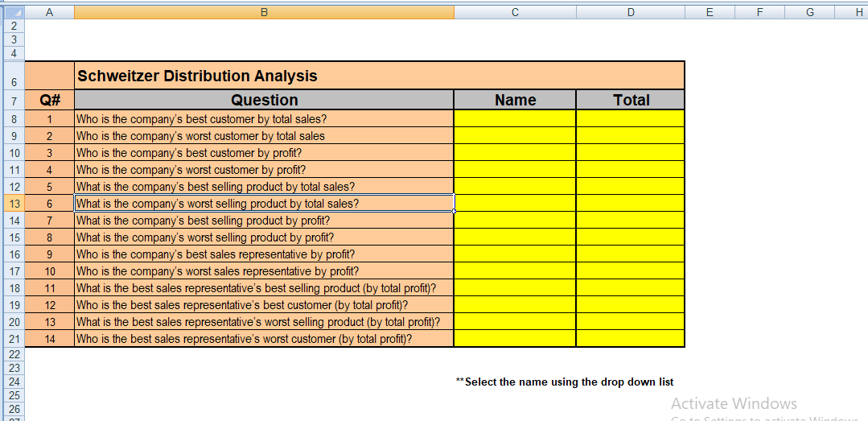Click the Total cell for question 14
The height and width of the screenshot is (421, 868).
coord(631,338)
